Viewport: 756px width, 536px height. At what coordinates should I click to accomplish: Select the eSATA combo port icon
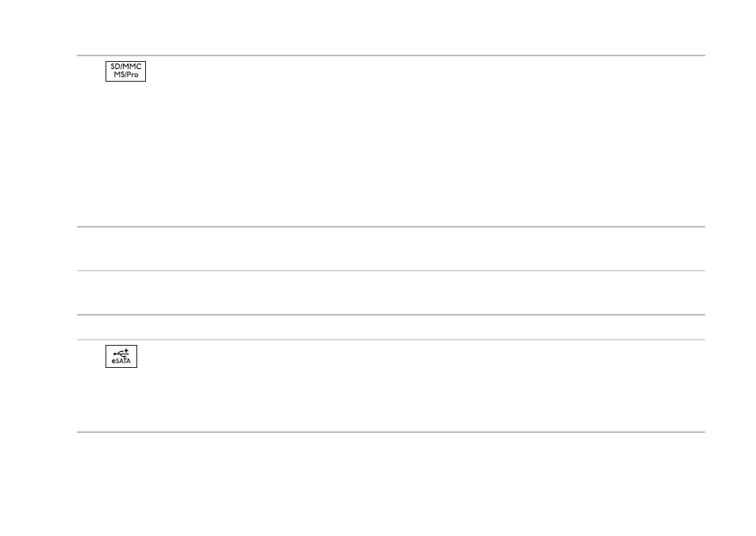click(x=121, y=356)
